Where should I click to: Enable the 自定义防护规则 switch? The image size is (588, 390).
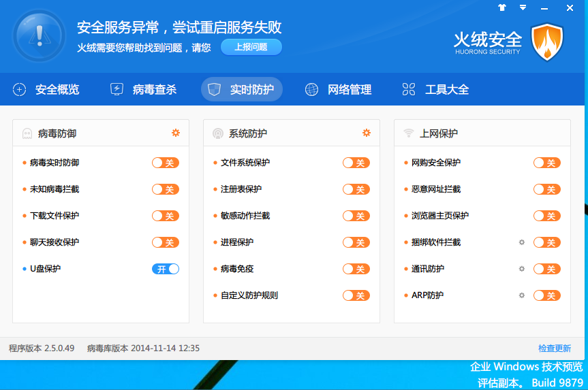356,295
